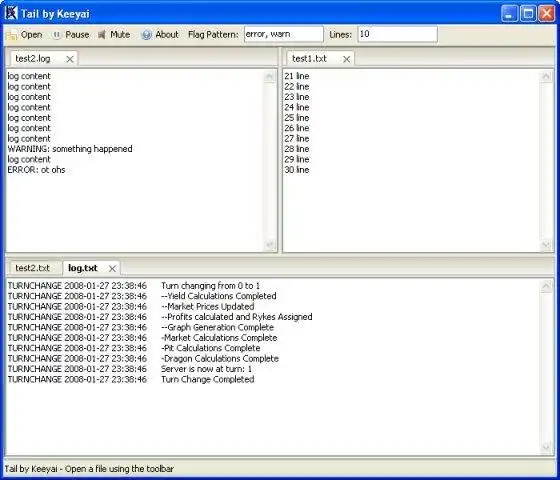
Task: Click the 'Flag Pattern:' label
Action: pyautogui.click(x=213, y=35)
